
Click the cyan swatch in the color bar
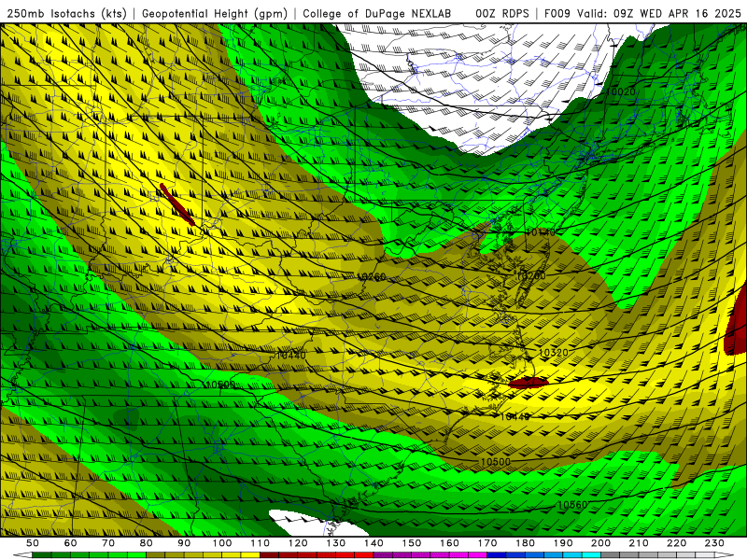pyautogui.click(x=591, y=554)
